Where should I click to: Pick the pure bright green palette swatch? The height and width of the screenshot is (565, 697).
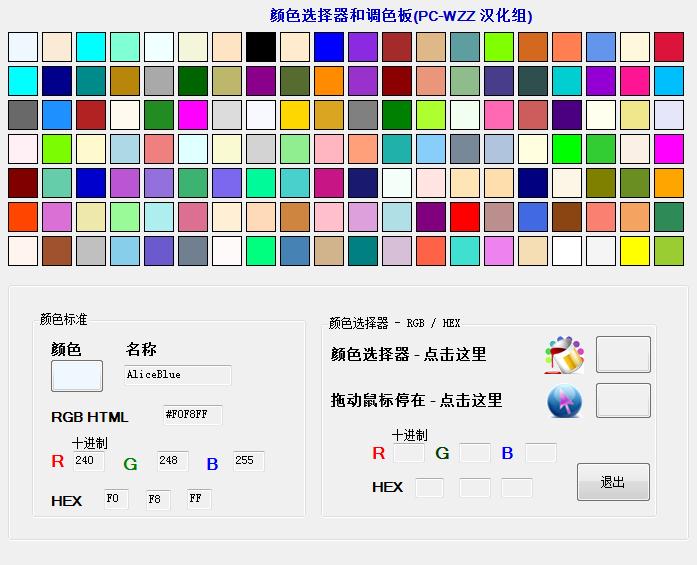[567, 149]
